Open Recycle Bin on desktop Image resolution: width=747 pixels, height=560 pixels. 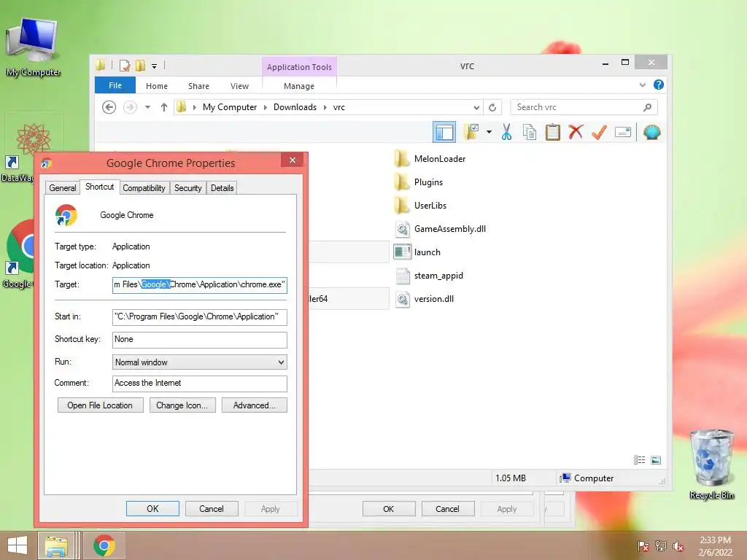click(712, 464)
